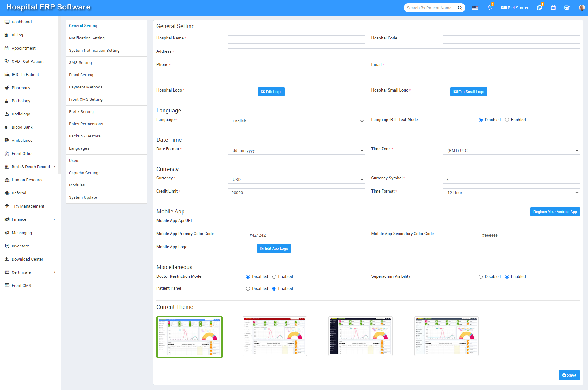Open the Date Format dropdown
This screenshot has height=390, width=588.
[x=296, y=150]
